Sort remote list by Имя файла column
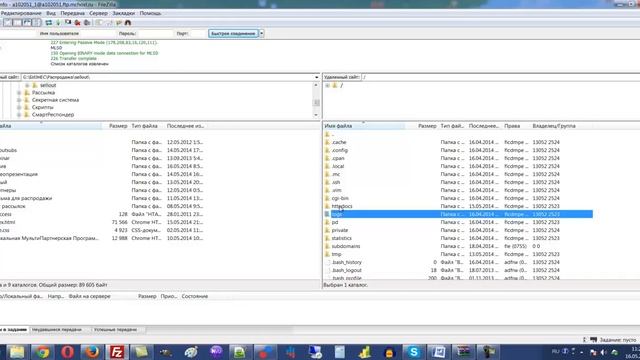640x360 pixels. click(x=364, y=126)
